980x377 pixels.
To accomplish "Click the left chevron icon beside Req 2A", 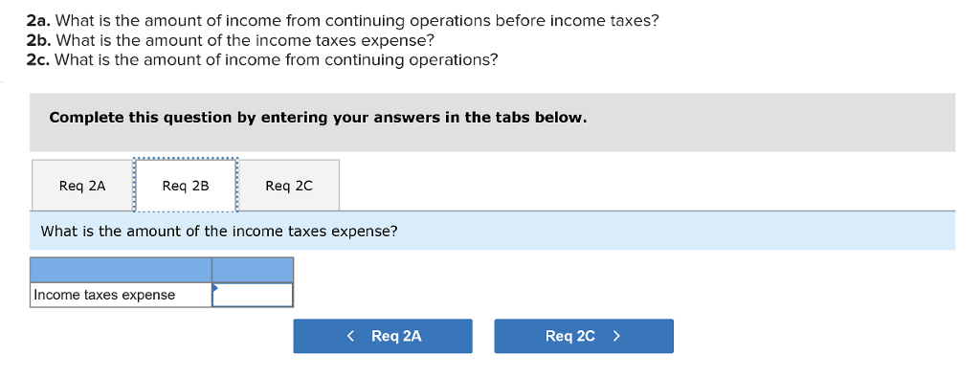I will click(350, 337).
